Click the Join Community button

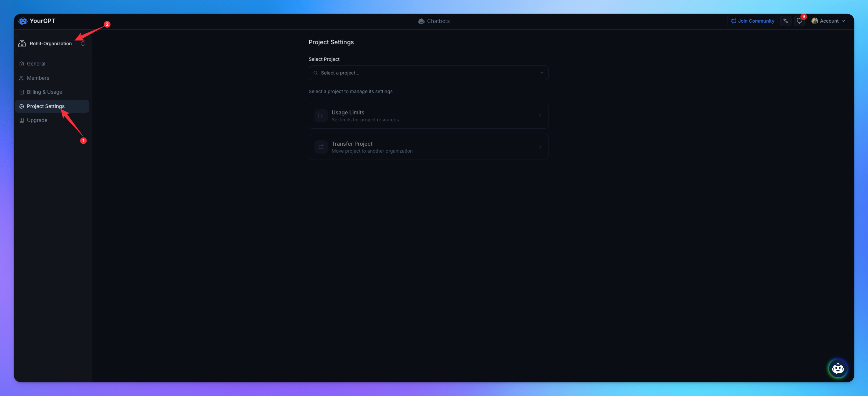point(752,21)
